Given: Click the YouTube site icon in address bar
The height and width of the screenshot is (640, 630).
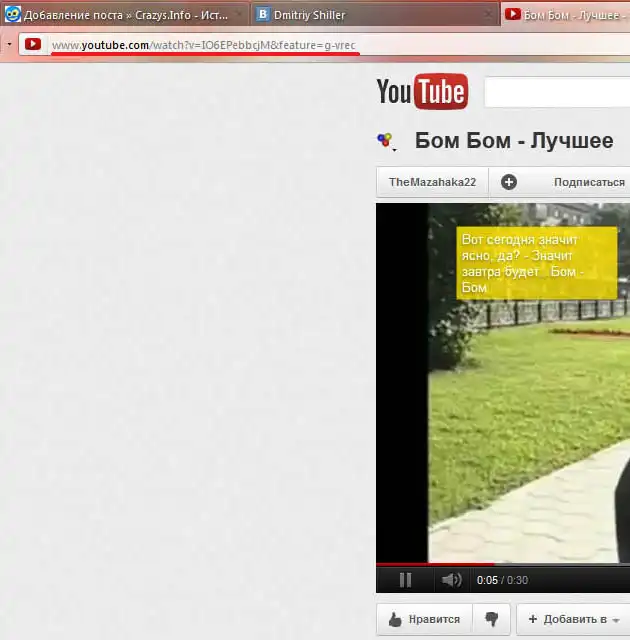Looking at the screenshot, I should coord(33,45).
